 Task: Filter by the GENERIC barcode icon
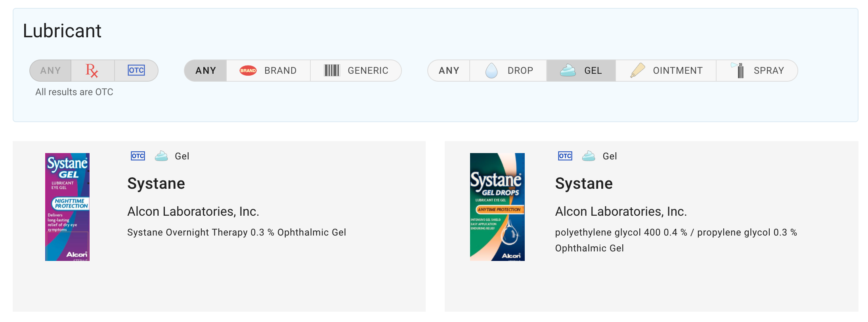(332, 71)
